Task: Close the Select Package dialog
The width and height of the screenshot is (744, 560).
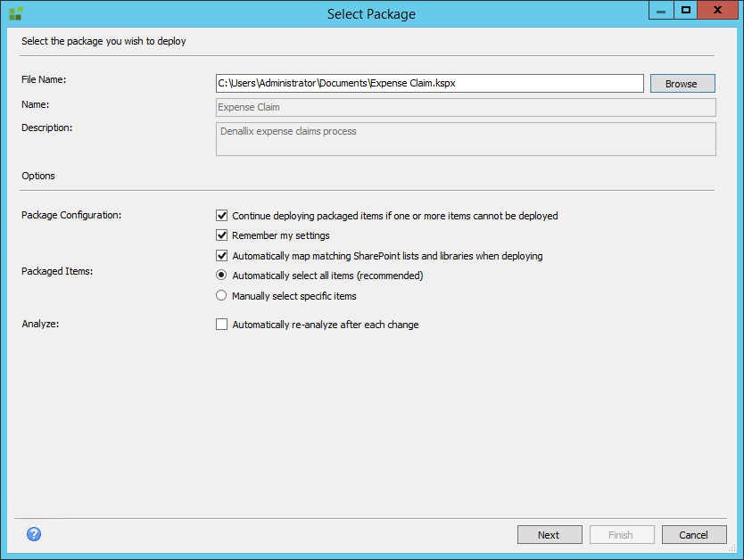Action: pyautogui.click(x=718, y=11)
